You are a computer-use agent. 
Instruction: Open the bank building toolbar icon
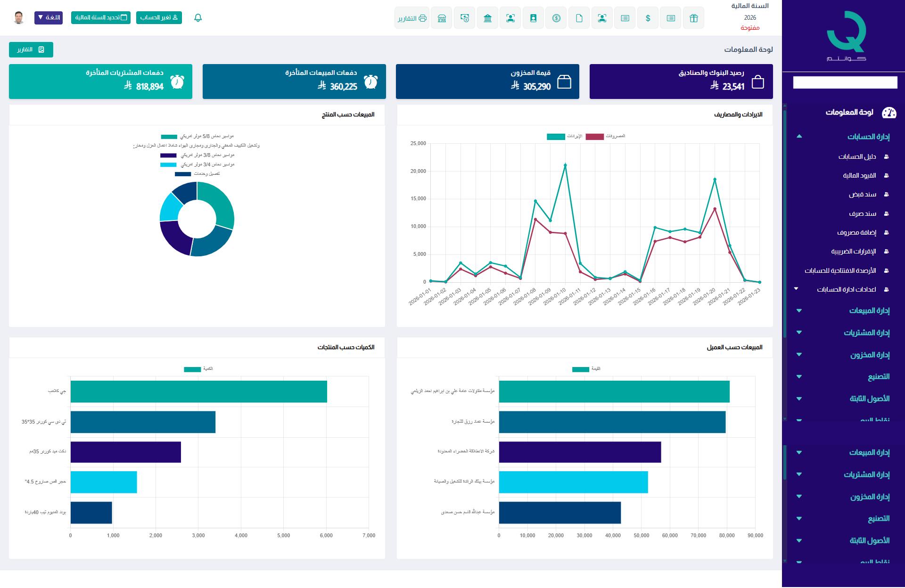pos(487,18)
